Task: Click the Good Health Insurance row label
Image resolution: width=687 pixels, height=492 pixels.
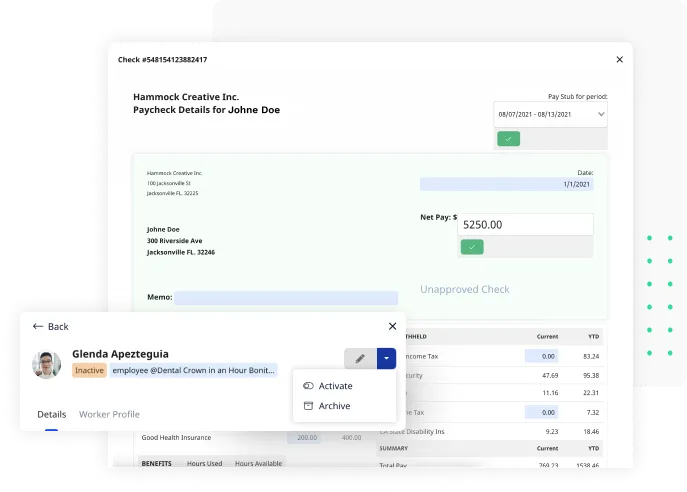Action: 176,437
